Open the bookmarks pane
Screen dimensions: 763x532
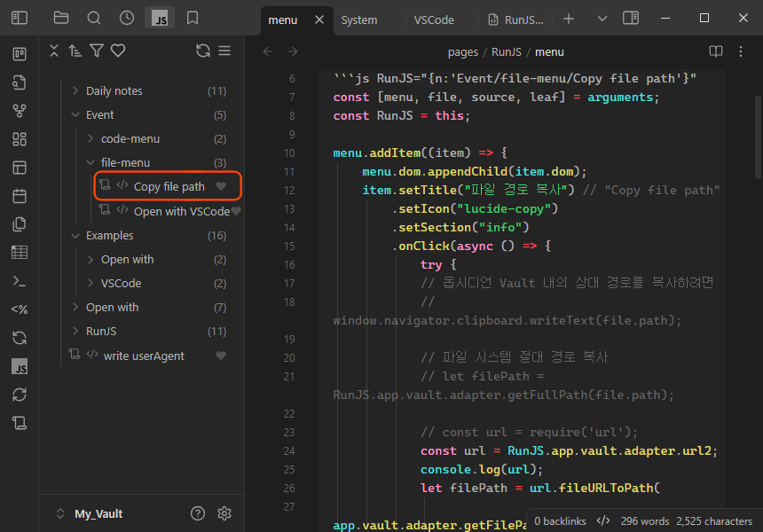193,18
